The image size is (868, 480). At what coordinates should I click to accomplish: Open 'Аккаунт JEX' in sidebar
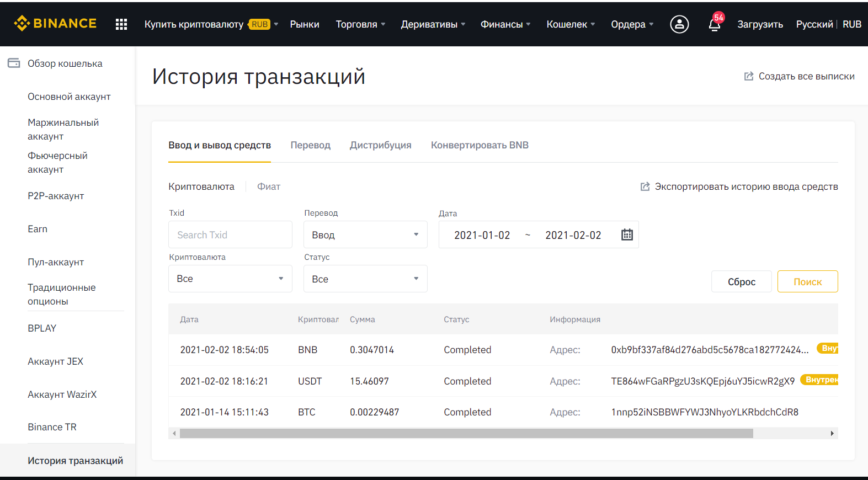(55, 361)
